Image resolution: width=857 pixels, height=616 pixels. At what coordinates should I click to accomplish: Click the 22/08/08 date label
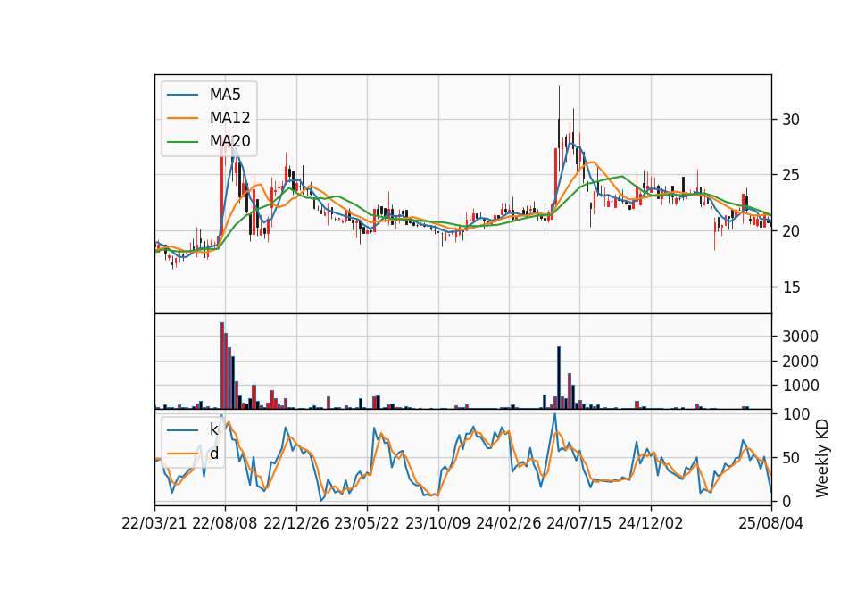click(x=225, y=523)
